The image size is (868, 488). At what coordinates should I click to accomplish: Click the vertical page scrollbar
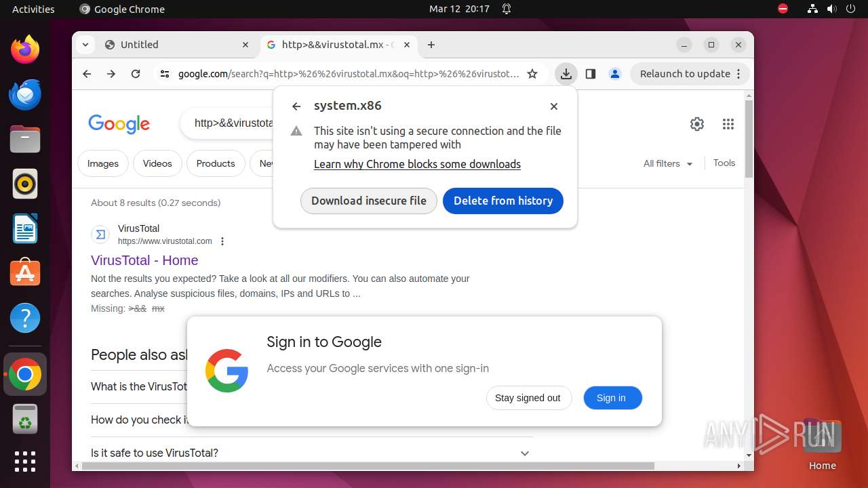click(x=749, y=139)
